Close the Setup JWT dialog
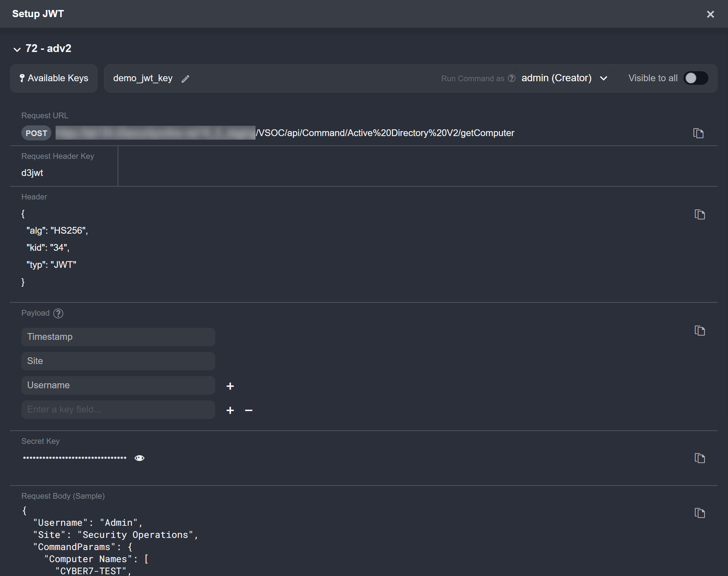 pos(710,14)
